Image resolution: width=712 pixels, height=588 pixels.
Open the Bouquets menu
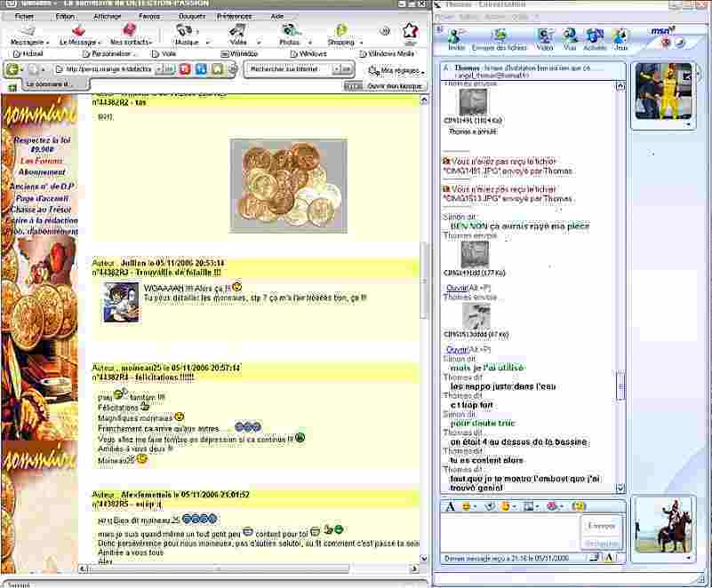click(192, 16)
